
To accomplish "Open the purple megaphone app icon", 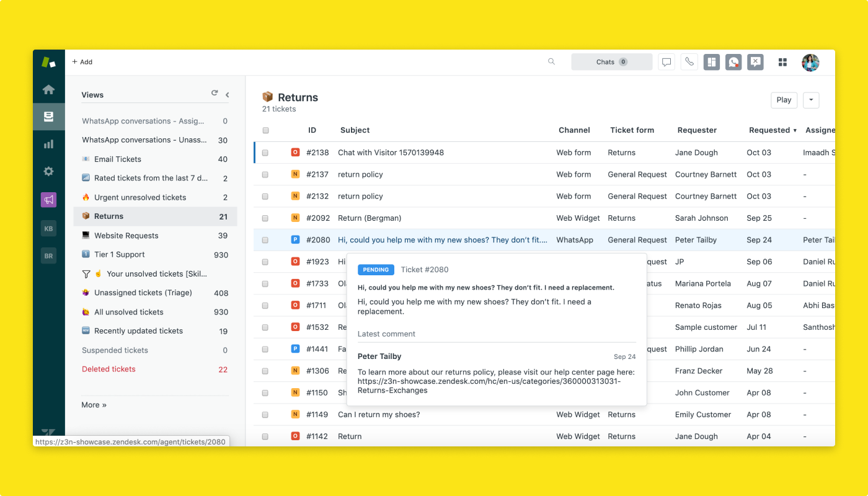I will (x=48, y=200).
